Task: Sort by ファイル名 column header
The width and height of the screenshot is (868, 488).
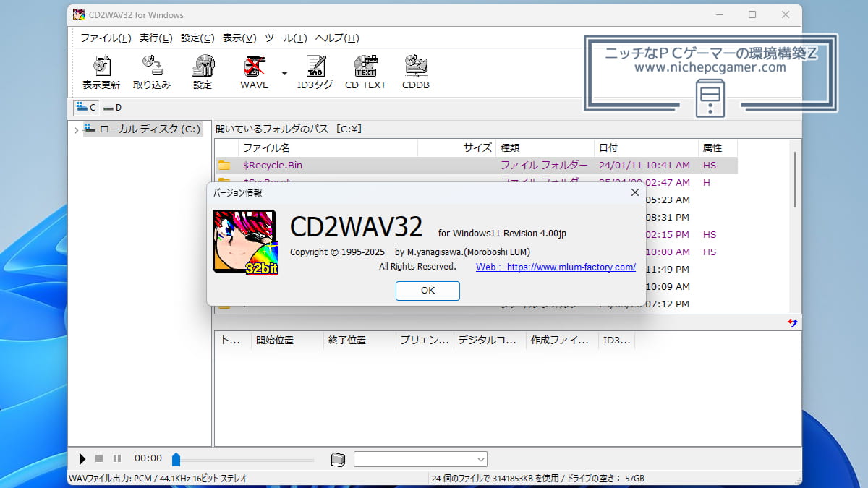Action: 328,147
